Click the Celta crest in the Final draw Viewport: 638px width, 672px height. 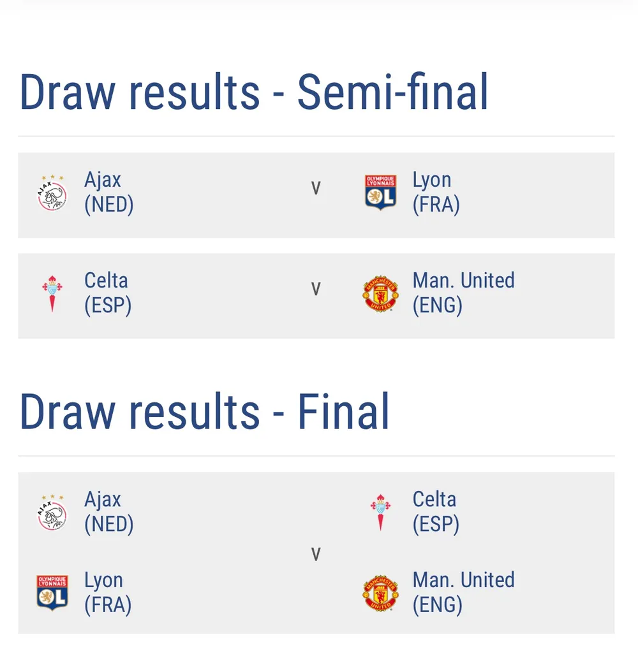(x=381, y=512)
